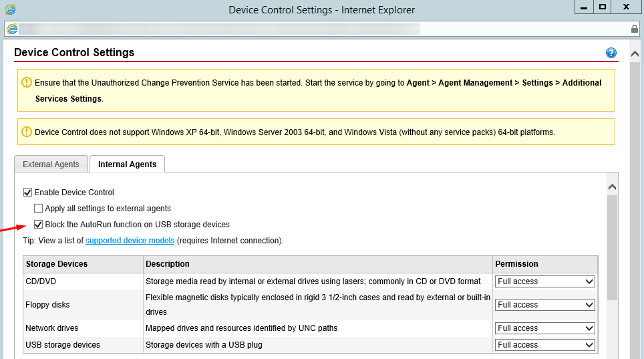The image size is (644, 359).
Task: Select the Internal Agents tab
Action: pyautogui.click(x=128, y=164)
